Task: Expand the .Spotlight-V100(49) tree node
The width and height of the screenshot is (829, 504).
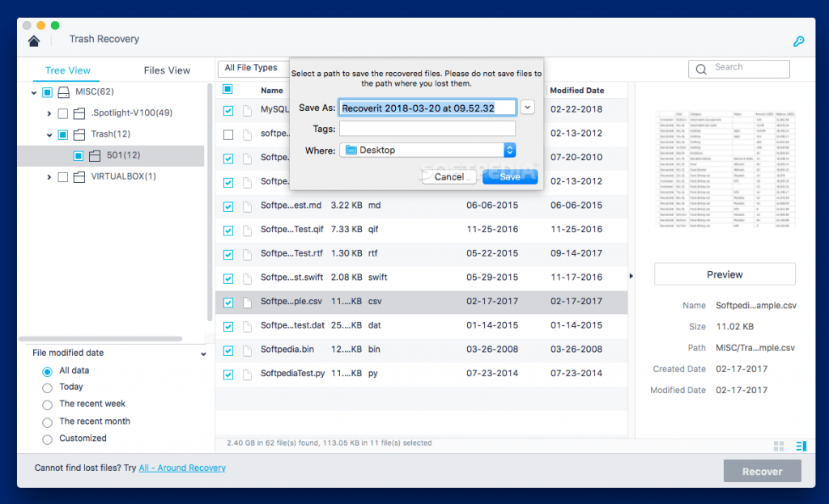Action: (49, 113)
